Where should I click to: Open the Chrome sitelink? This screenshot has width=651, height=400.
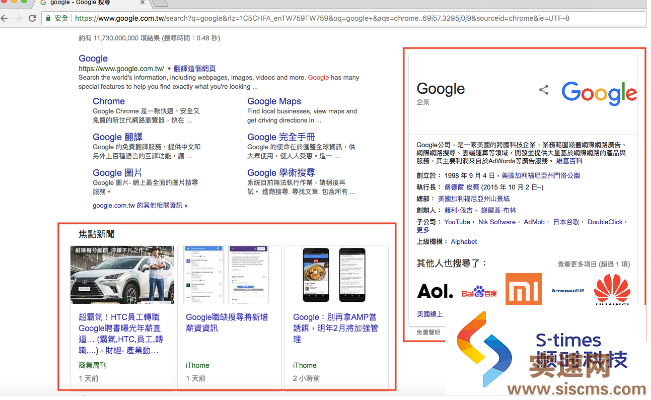tap(109, 101)
